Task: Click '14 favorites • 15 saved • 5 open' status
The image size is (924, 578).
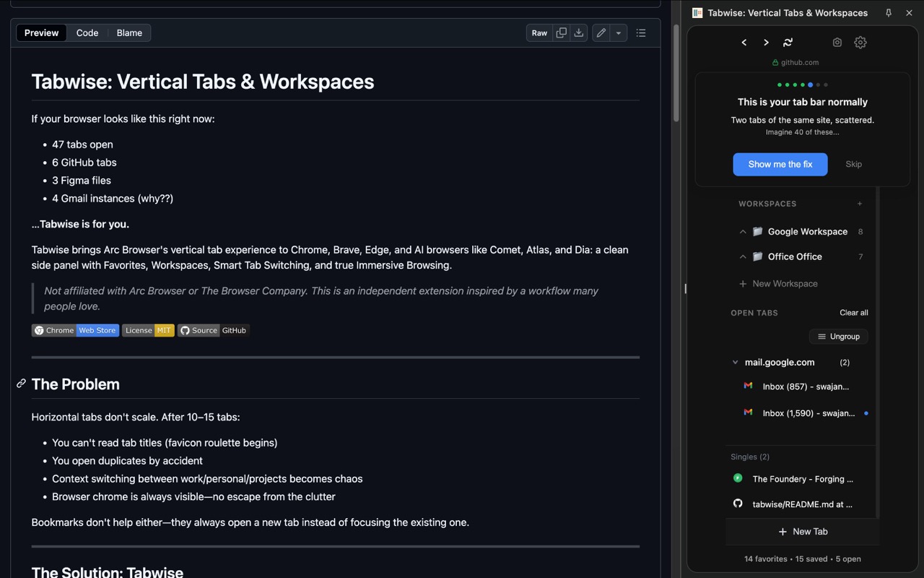Action: pos(803,558)
